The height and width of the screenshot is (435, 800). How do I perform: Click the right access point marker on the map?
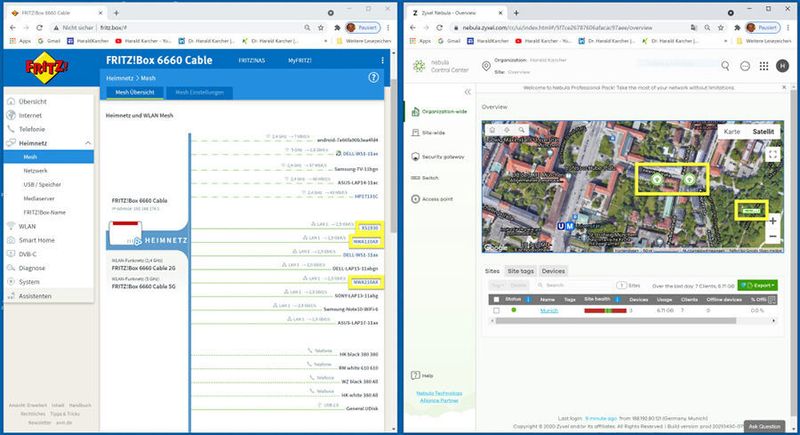click(689, 179)
